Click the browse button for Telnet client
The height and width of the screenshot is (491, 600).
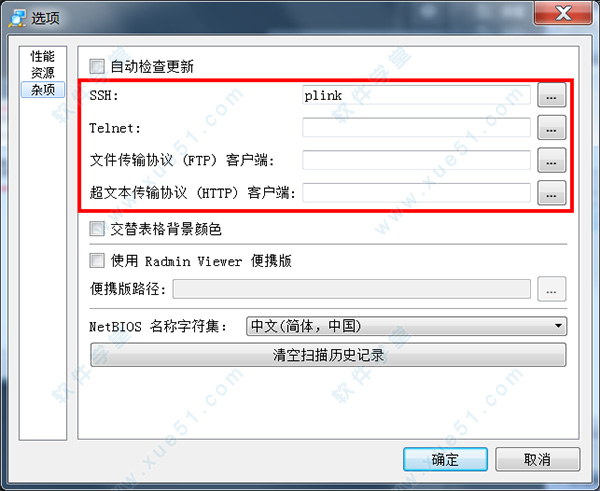[551, 128]
